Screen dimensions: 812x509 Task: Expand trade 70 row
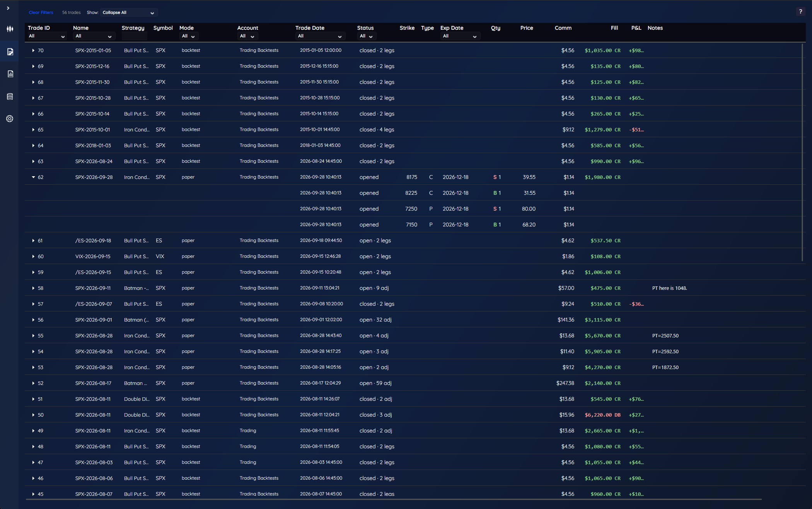click(x=33, y=51)
